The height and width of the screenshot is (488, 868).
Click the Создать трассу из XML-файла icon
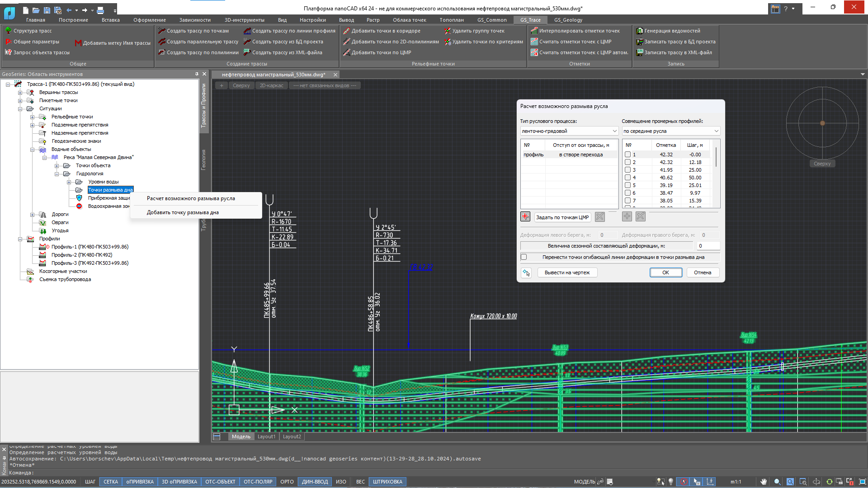tap(247, 52)
